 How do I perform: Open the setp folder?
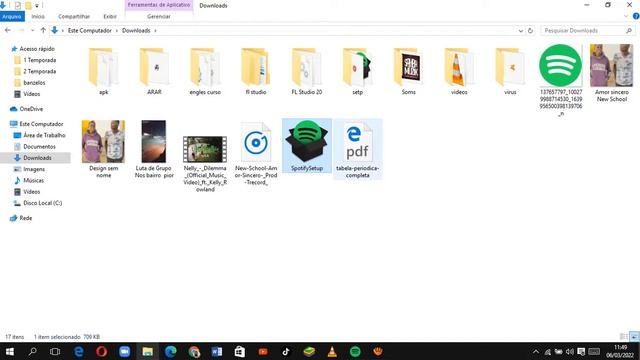358,71
